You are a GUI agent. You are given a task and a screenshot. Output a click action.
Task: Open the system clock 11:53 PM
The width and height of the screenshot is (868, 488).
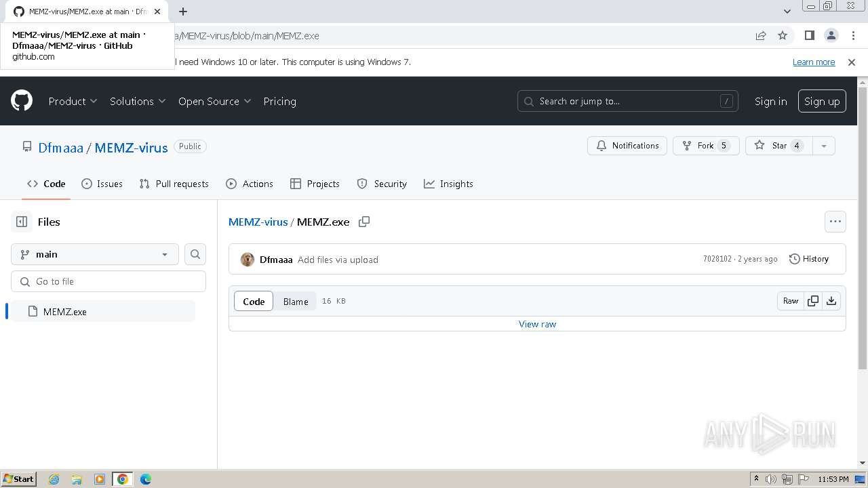point(833,479)
